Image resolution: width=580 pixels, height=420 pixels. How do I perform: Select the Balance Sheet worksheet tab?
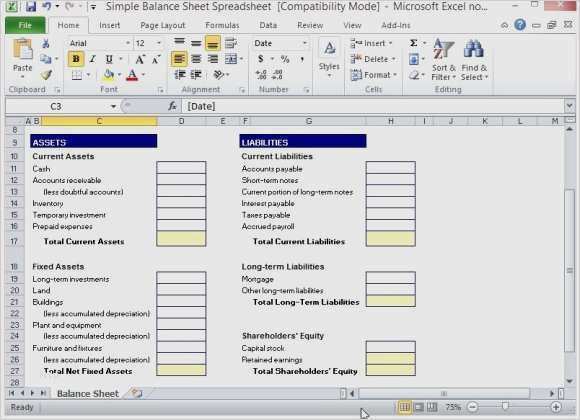(88, 393)
